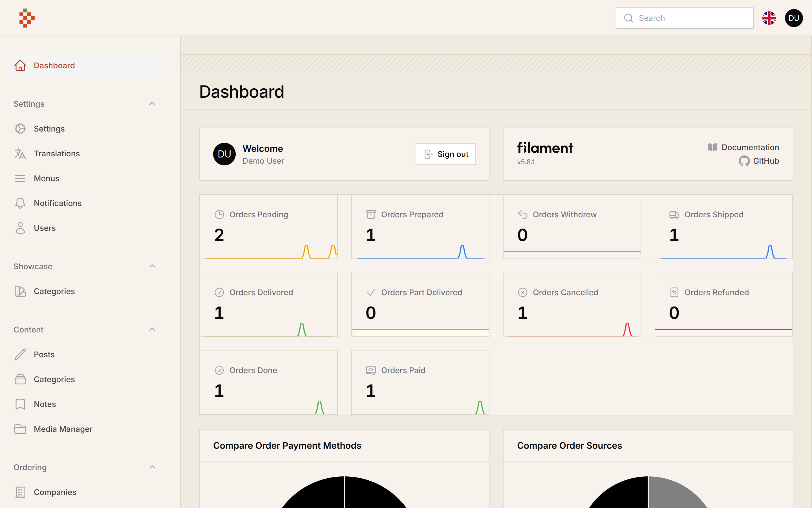Open Companies in the sidebar
This screenshot has width=812, height=508.
click(x=86, y=492)
